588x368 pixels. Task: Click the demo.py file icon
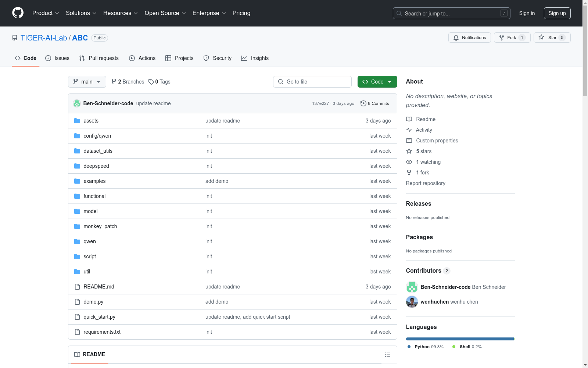[x=77, y=302]
